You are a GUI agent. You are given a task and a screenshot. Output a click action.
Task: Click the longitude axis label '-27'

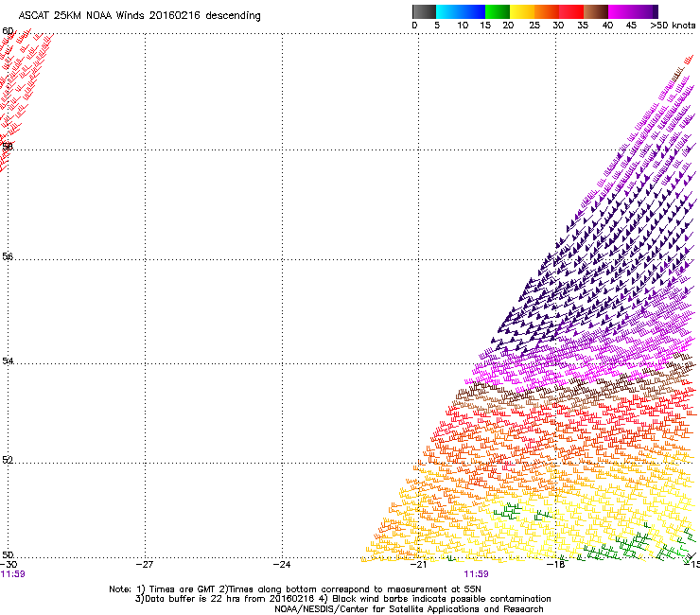click(x=145, y=565)
